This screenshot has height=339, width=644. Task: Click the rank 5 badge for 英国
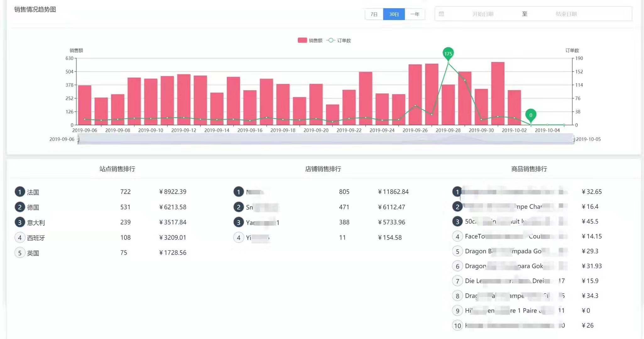coord(20,253)
